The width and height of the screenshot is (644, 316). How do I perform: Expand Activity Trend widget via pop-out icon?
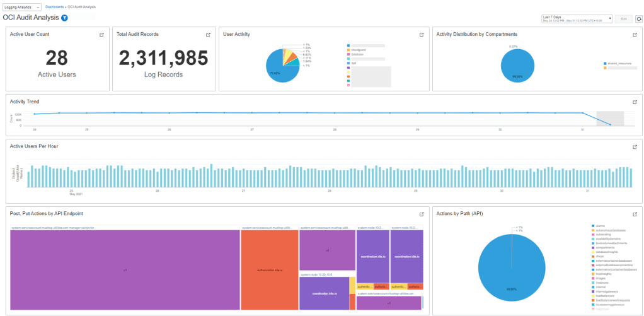point(635,102)
